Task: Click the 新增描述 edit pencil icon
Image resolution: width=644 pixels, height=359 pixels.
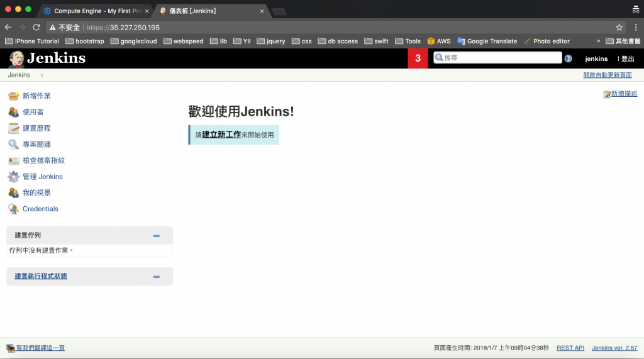Action: (607, 94)
